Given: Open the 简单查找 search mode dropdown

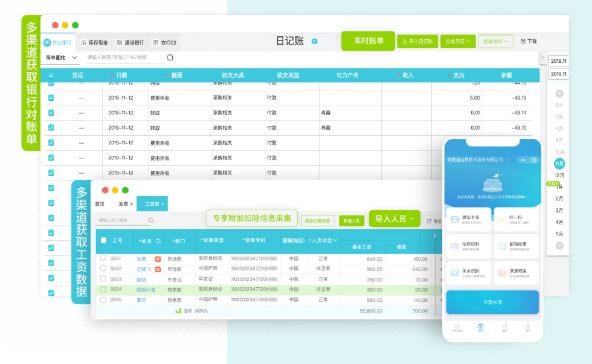Looking at the screenshot, I should tap(62, 58).
